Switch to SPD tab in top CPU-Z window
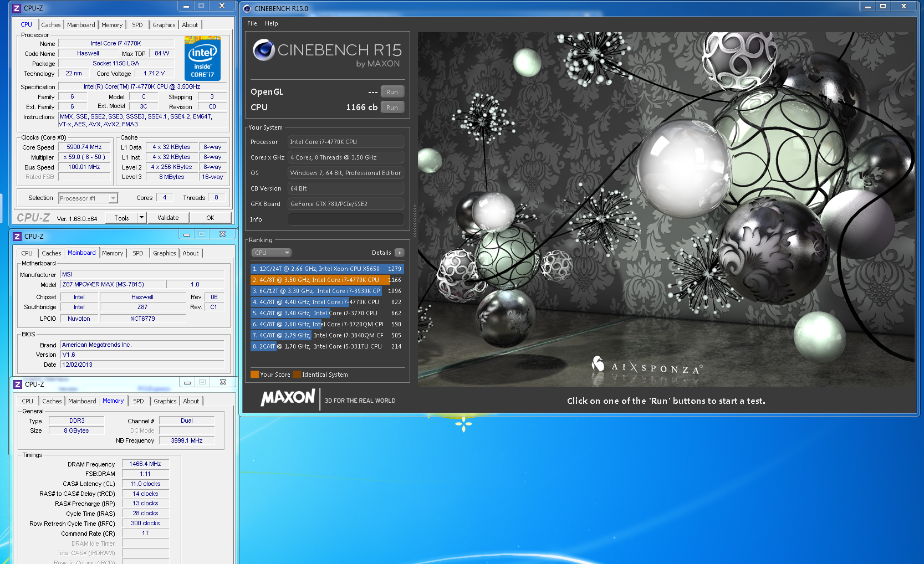The image size is (924, 564). (137, 25)
